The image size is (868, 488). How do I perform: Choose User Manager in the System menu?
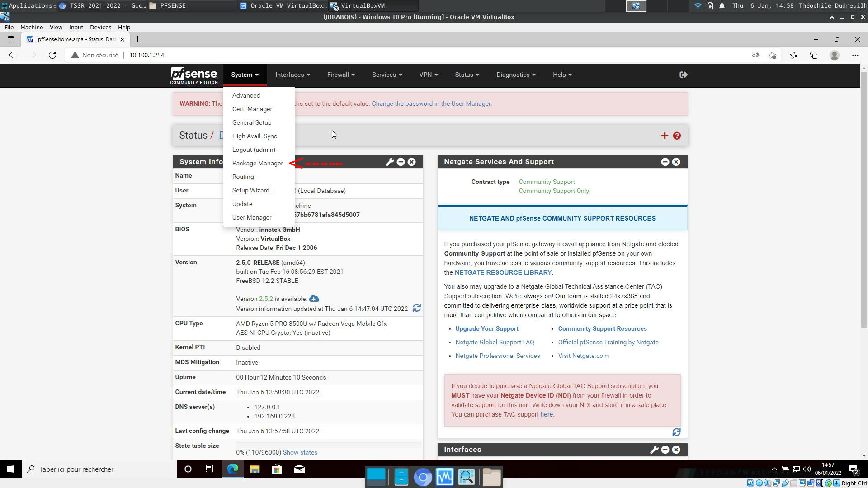(251, 217)
